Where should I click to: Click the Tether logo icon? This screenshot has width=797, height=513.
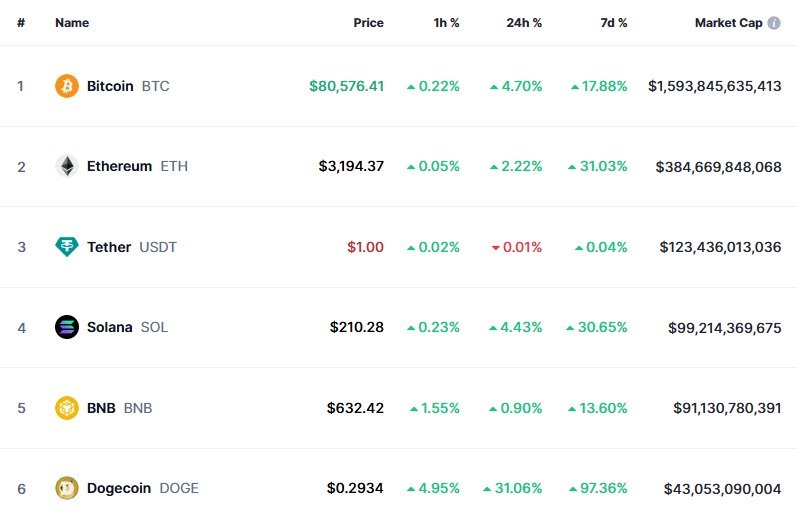tap(67, 247)
